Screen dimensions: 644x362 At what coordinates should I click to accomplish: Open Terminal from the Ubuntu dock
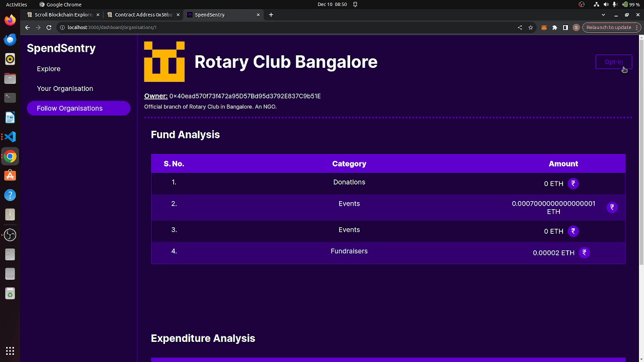pos(10,98)
